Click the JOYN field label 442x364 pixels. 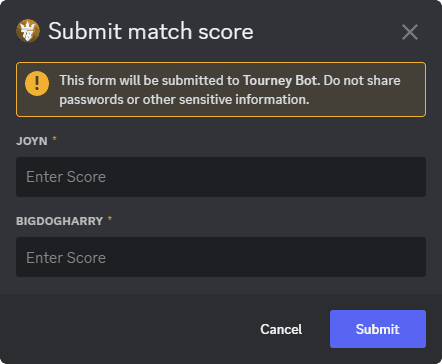click(x=32, y=141)
